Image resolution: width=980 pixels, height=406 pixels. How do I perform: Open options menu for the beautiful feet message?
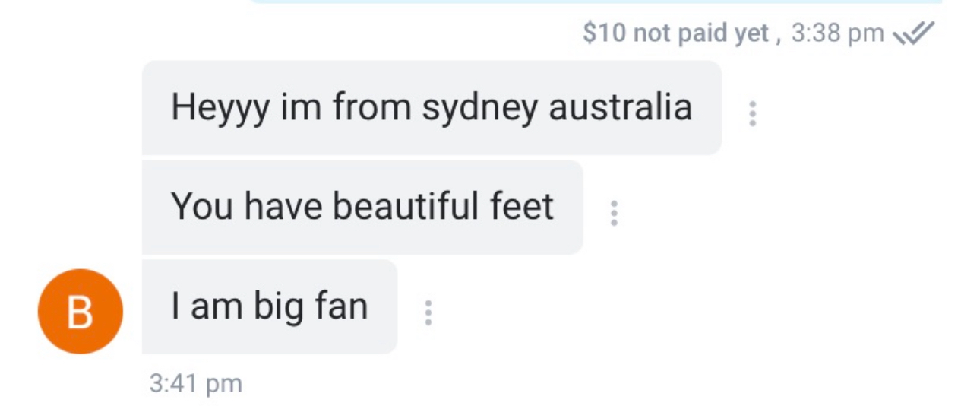614,213
